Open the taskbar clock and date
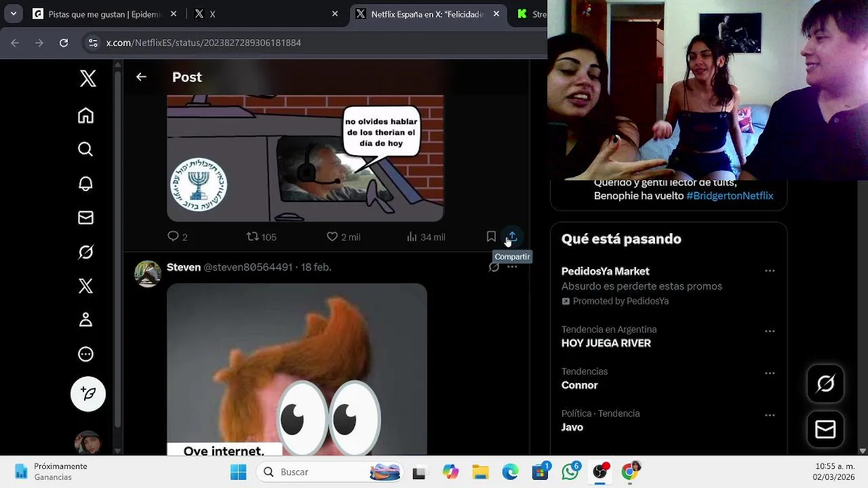This screenshot has width=868, height=488. (834, 472)
